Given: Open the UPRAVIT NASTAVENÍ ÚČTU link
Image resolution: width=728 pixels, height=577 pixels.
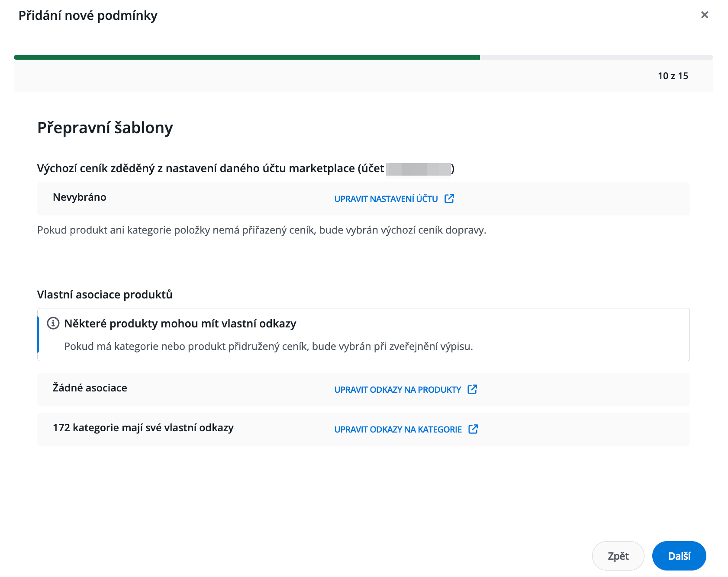Looking at the screenshot, I should tap(386, 199).
